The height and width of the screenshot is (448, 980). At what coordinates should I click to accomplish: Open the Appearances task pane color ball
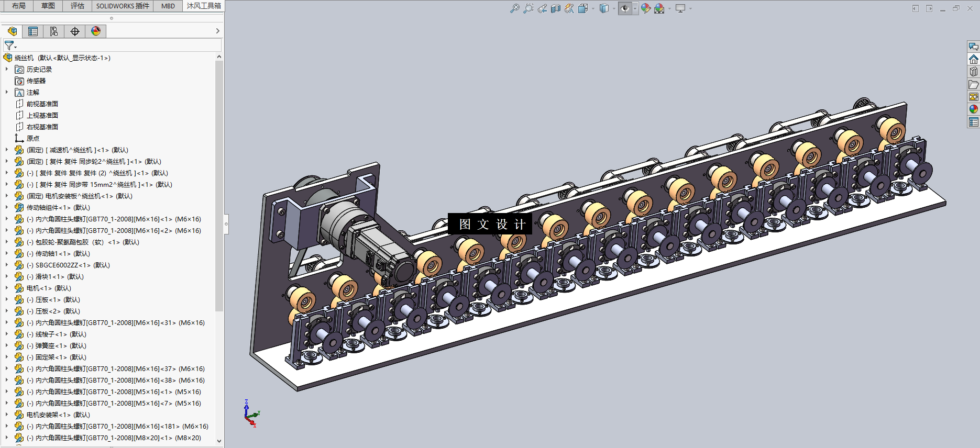coord(973,109)
